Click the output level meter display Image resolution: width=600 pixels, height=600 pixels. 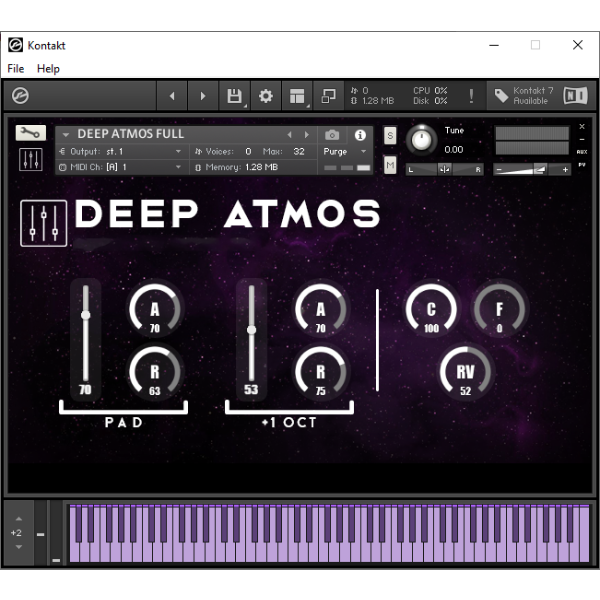click(x=532, y=140)
